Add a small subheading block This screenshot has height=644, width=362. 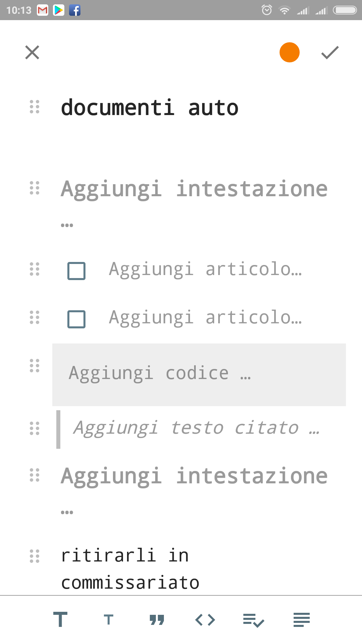[x=109, y=620]
